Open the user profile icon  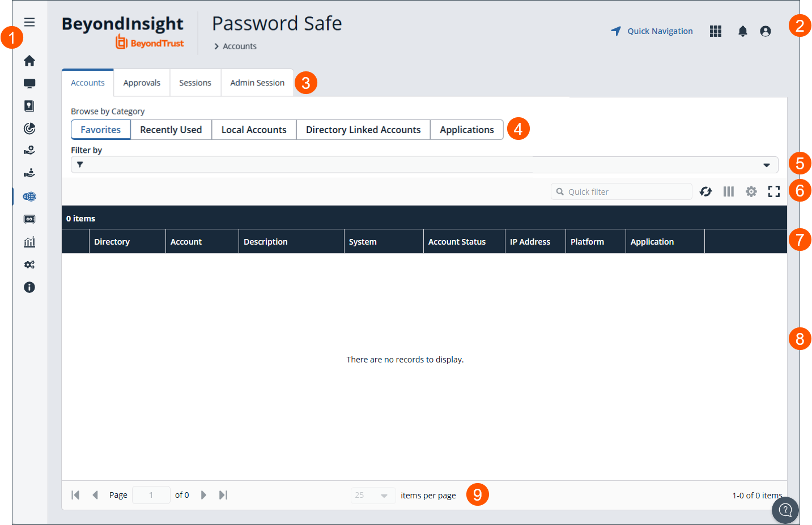click(766, 31)
